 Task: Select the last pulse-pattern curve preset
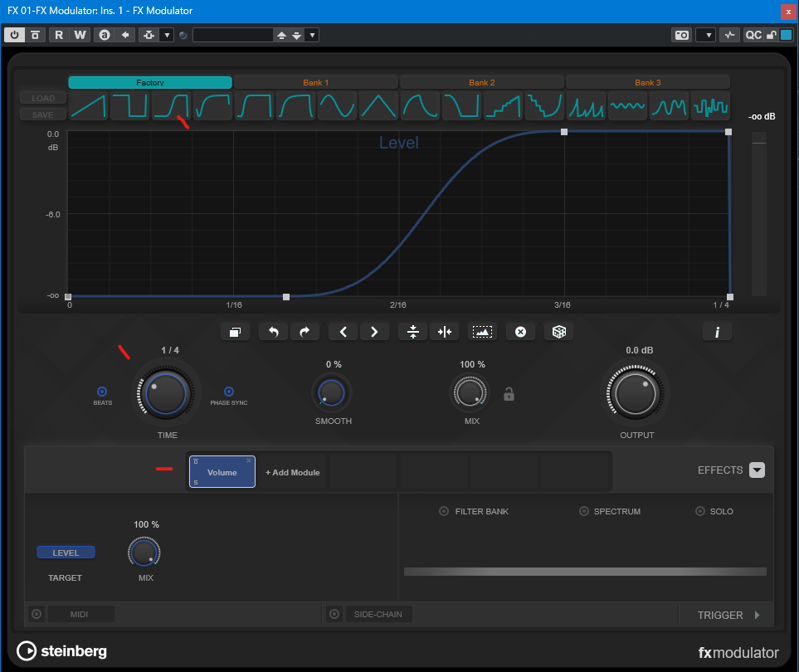(x=710, y=106)
